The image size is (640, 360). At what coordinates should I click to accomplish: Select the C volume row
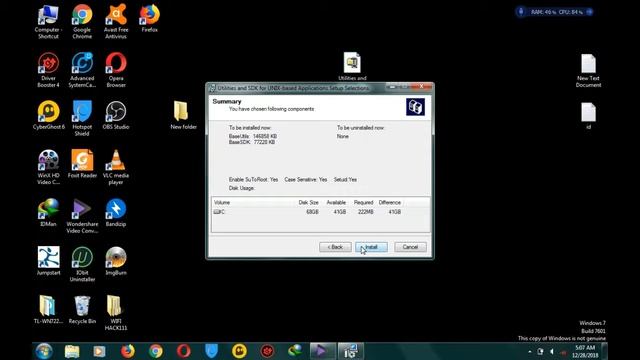coord(321,212)
